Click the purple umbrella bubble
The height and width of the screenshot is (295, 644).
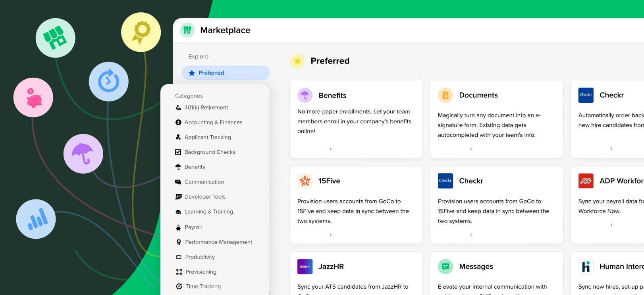(x=83, y=154)
